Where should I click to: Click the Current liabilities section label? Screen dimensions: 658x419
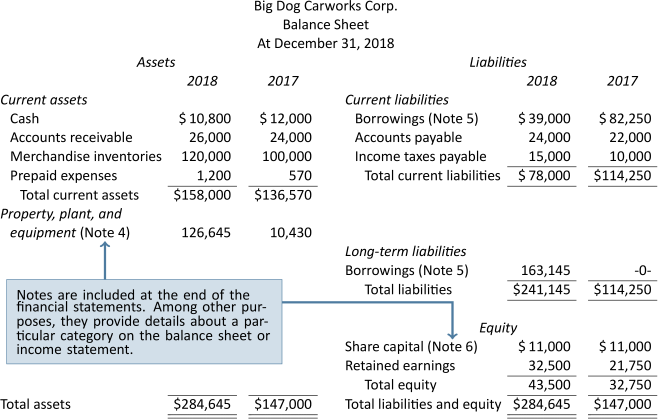[397, 100]
